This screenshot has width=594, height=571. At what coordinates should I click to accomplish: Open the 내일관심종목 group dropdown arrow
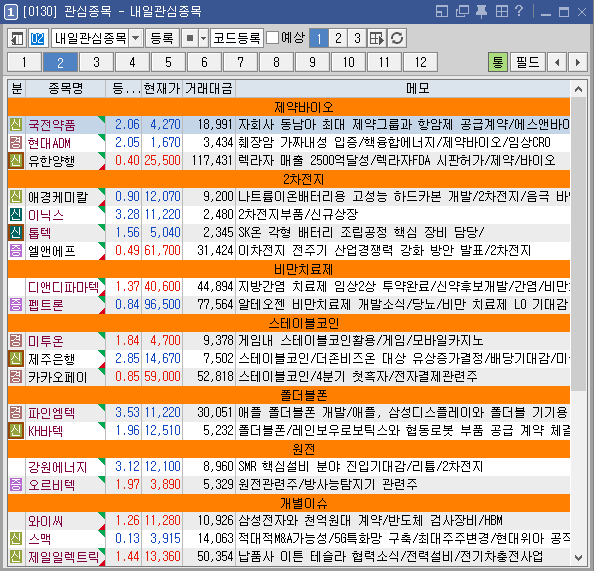(x=136, y=38)
